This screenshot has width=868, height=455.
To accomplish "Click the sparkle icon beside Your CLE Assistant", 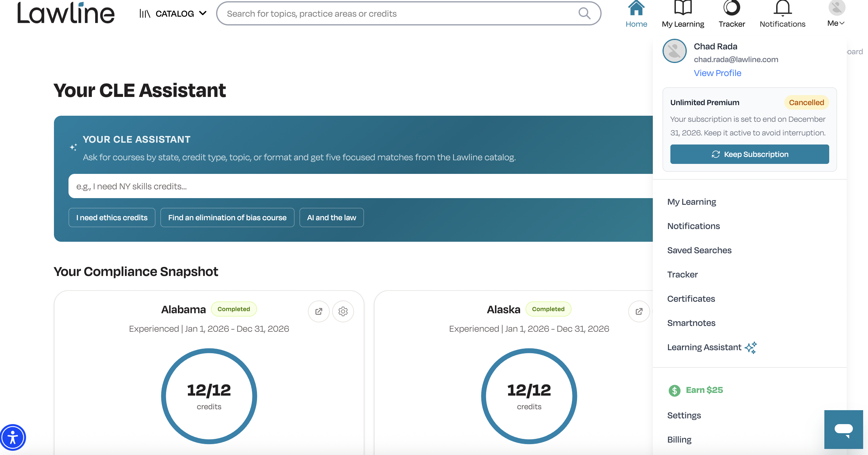I will click(x=73, y=147).
